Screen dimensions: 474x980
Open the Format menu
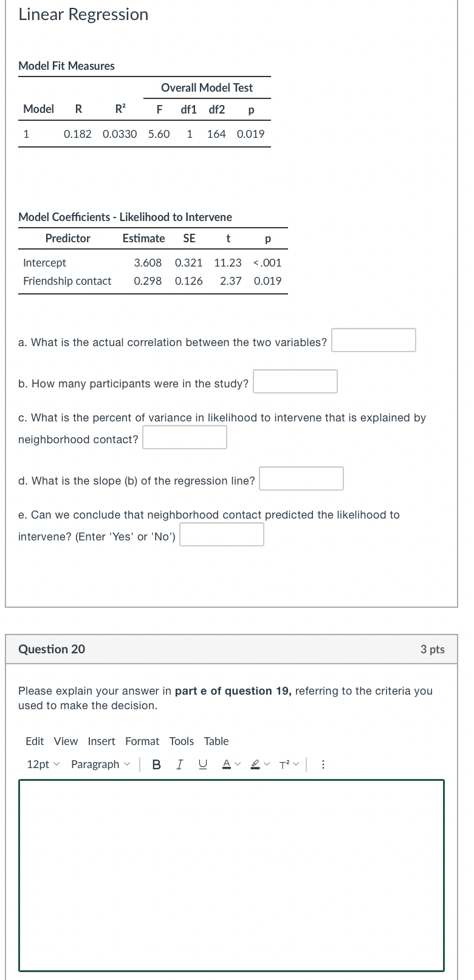(142, 741)
